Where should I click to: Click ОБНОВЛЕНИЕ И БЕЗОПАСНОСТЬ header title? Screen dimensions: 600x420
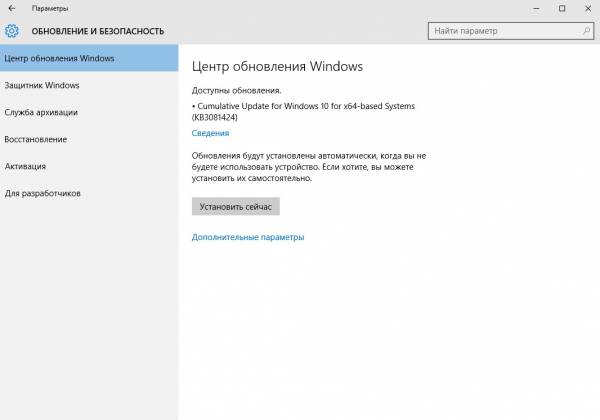point(98,31)
